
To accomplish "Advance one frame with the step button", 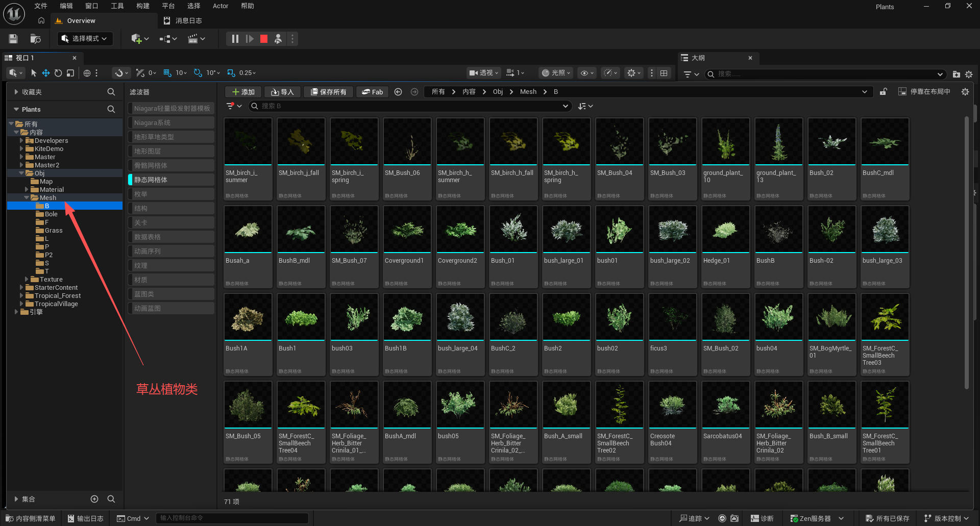I will (x=250, y=39).
